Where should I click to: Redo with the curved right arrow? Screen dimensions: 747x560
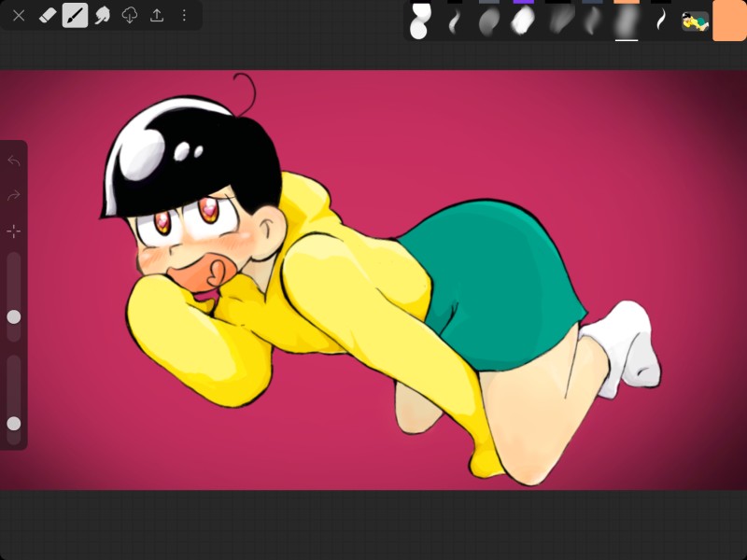click(14, 195)
